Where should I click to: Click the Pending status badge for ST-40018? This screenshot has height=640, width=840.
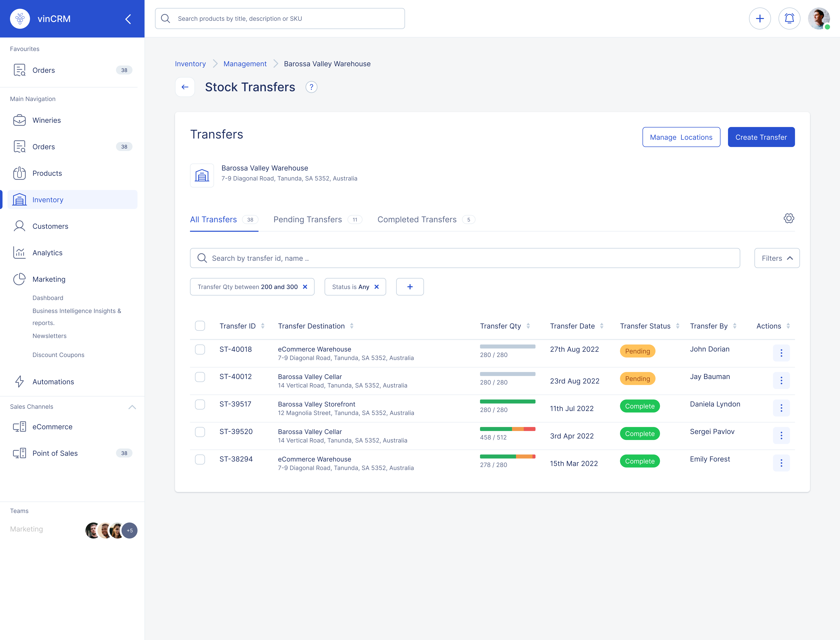(637, 351)
